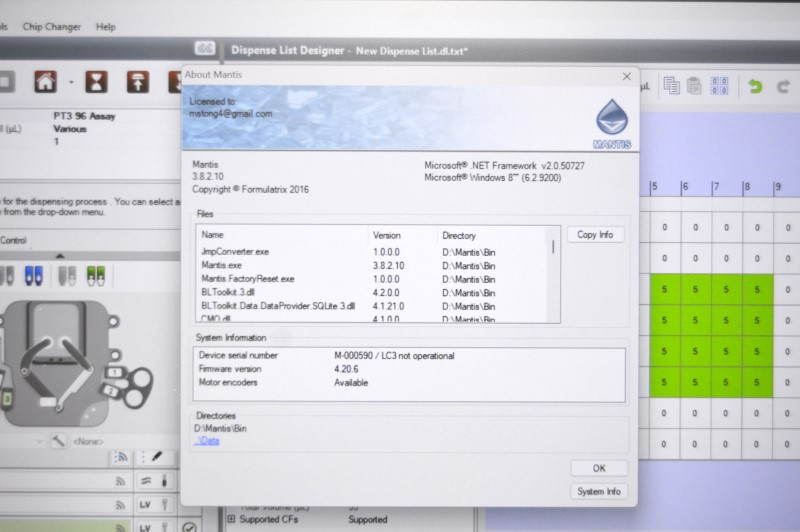The width and height of the screenshot is (800, 532).
Task: Click the wrench tool icon beside <None>
Action: click(58, 441)
